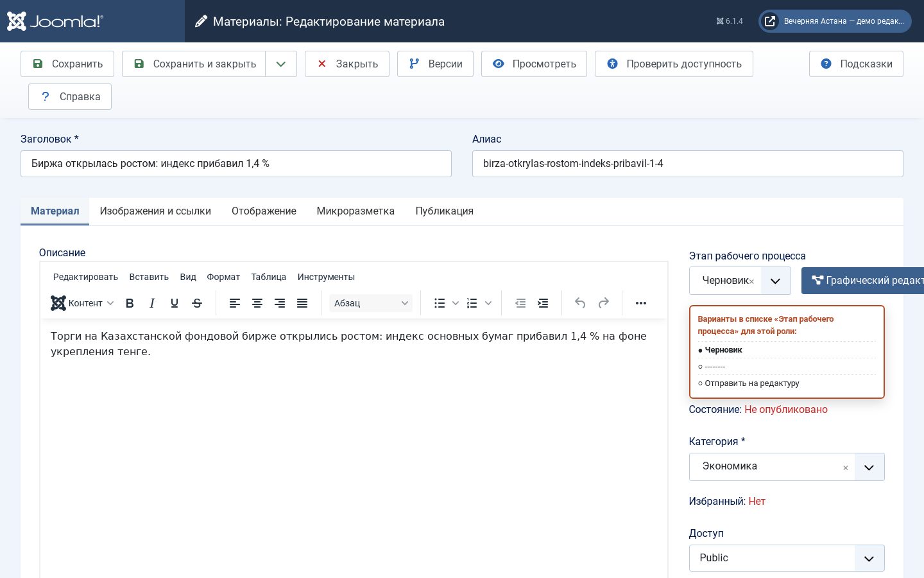Focus the Заголовок title field
The height and width of the screenshot is (578, 924).
click(236, 164)
